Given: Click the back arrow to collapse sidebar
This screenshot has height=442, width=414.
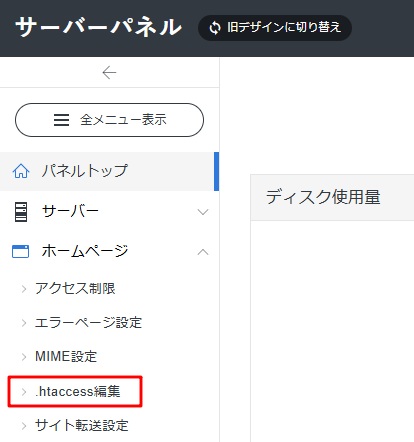Looking at the screenshot, I should (109, 72).
